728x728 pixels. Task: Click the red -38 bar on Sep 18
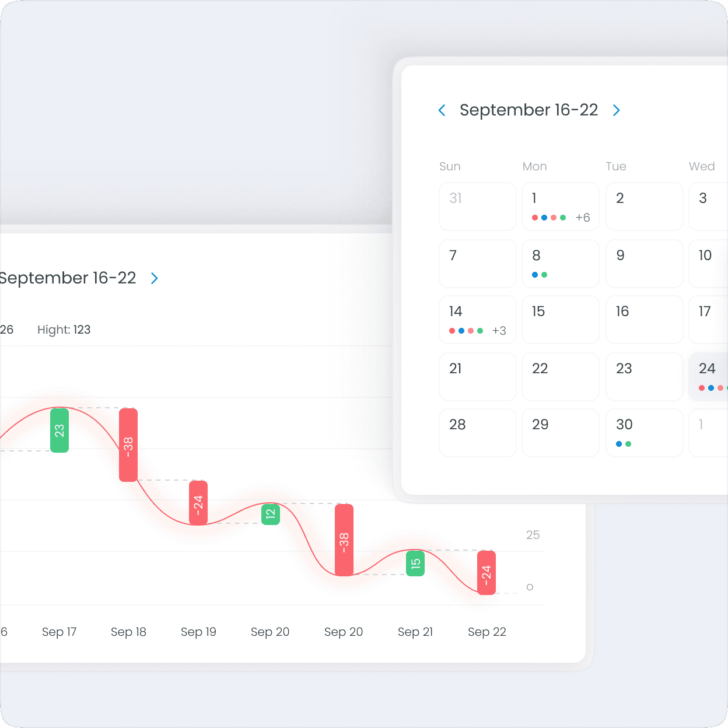click(x=128, y=444)
